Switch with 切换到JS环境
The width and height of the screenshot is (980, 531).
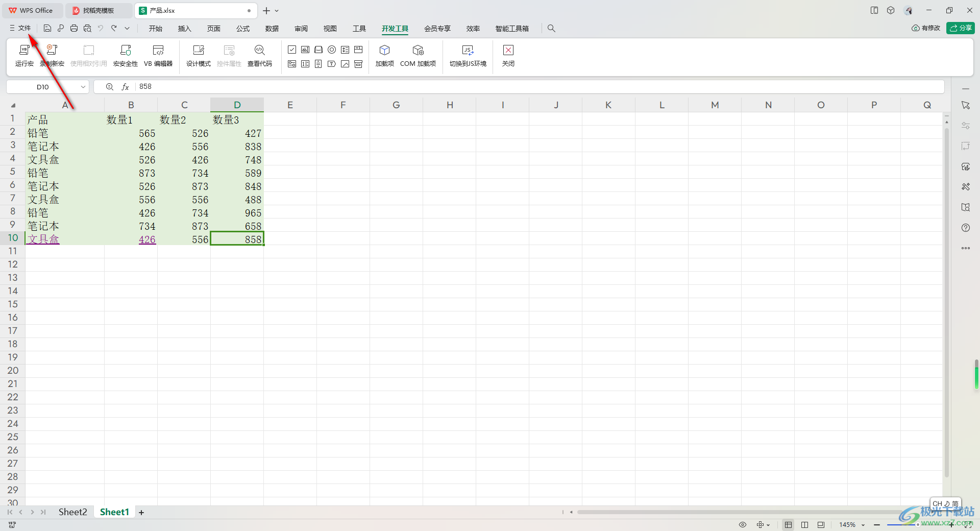pos(468,56)
